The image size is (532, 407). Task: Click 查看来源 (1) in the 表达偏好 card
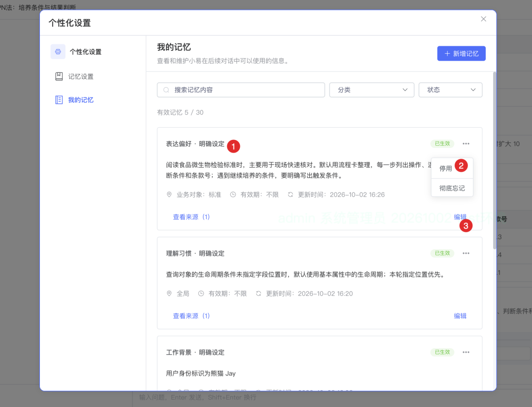(x=191, y=217)
